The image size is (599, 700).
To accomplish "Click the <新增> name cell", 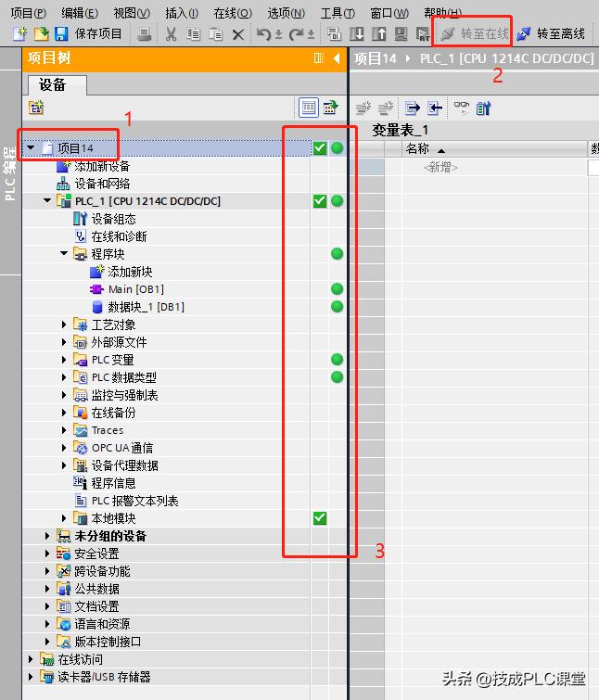I will point(494,168).
